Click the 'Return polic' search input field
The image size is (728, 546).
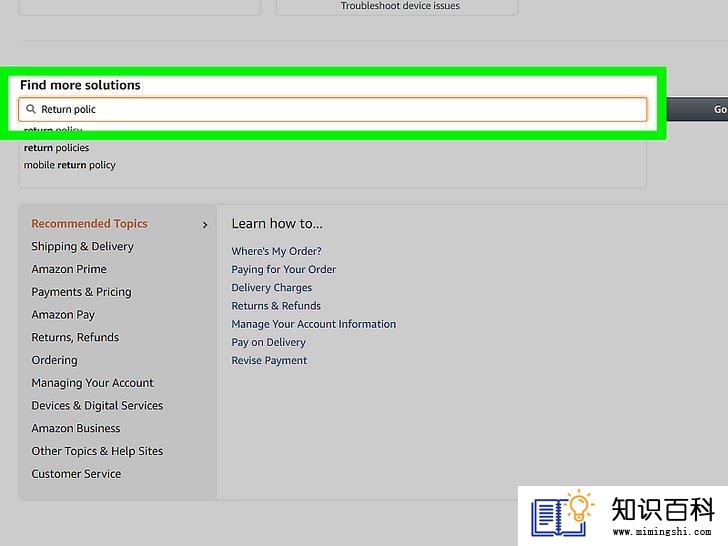pos(332,110)
